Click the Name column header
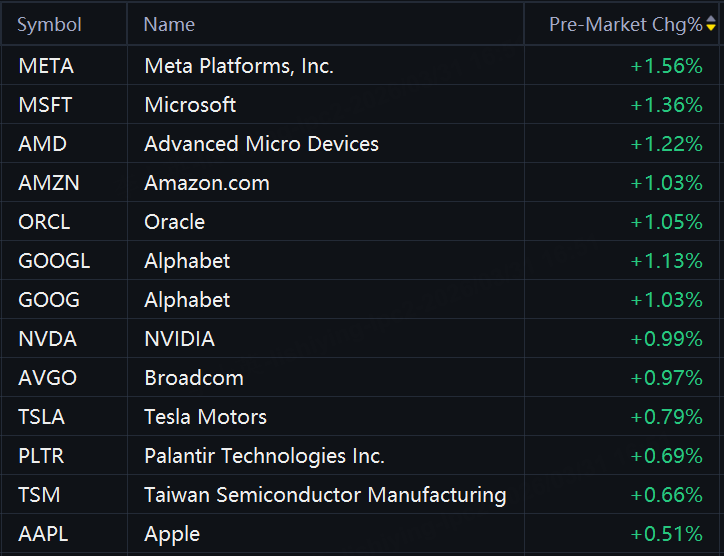The image size is (724, 556). (x=169, y=25)
